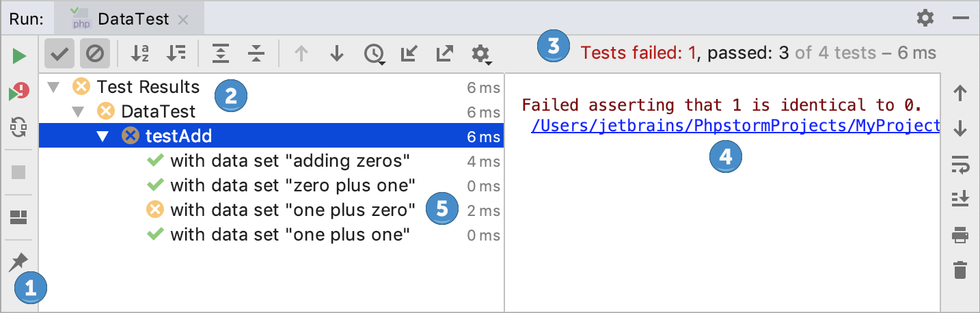Image resolution: width=980 pixels, height=313 pixels.
Task: Export test results icon
Action: click(x=444, y=53)
